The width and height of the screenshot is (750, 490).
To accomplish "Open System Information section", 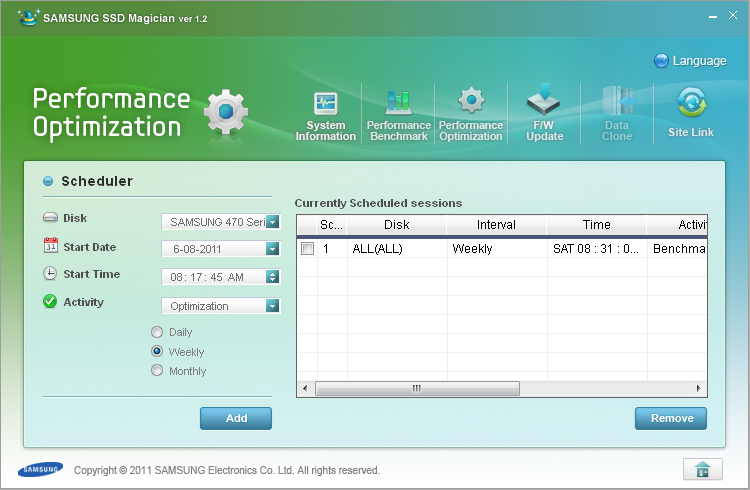I will coord(326,115).
